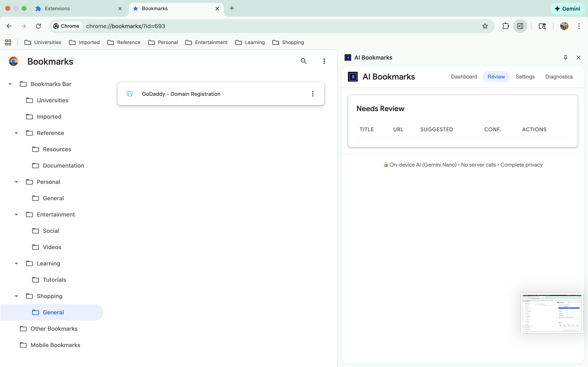The image size is (588, 367).
Task: Open the GoDaddy bookmark's more actions menu
Action: pos(312,94)
